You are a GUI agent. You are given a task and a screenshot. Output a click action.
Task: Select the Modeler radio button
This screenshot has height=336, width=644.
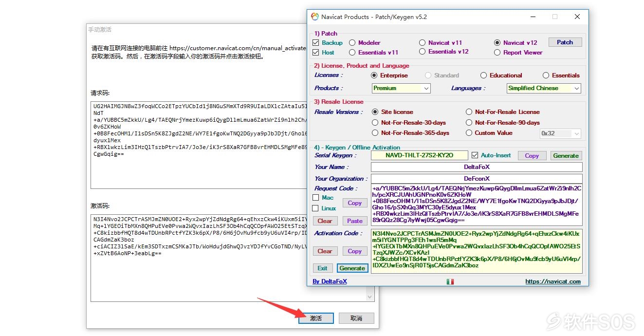coord(352,43)
